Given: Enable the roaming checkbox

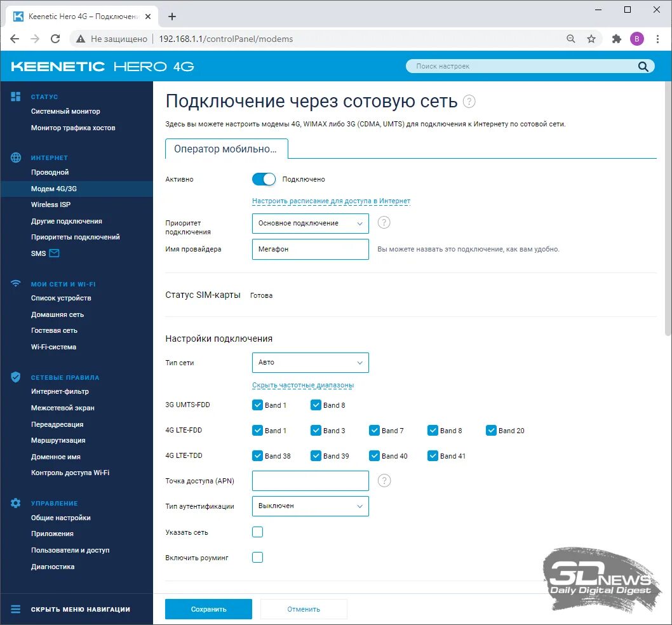Looking at the screenshot, I should coord(257,557).
